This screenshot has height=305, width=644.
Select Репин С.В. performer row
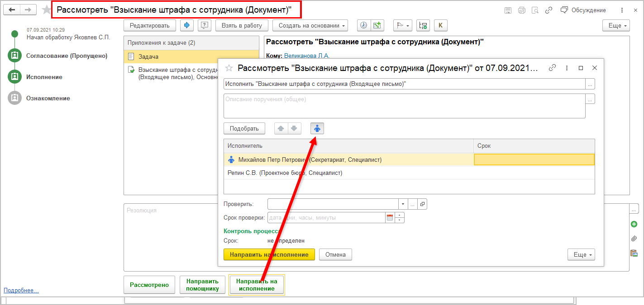coord(348,173)
